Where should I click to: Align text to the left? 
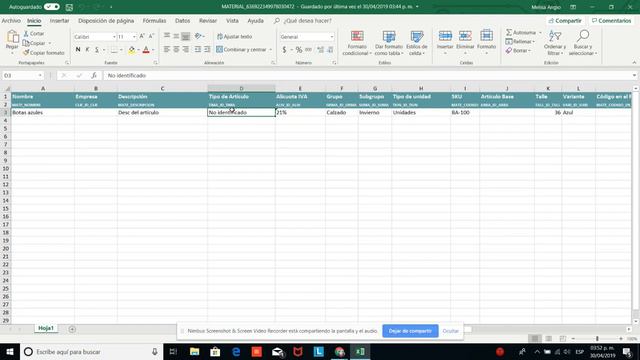(x=167, y=49)
